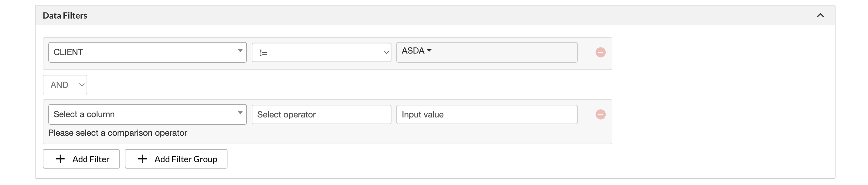This screenshot has width=868, height=185.
Task: Collapse the Data Filters panel chevron
Action: click(820, 15)
